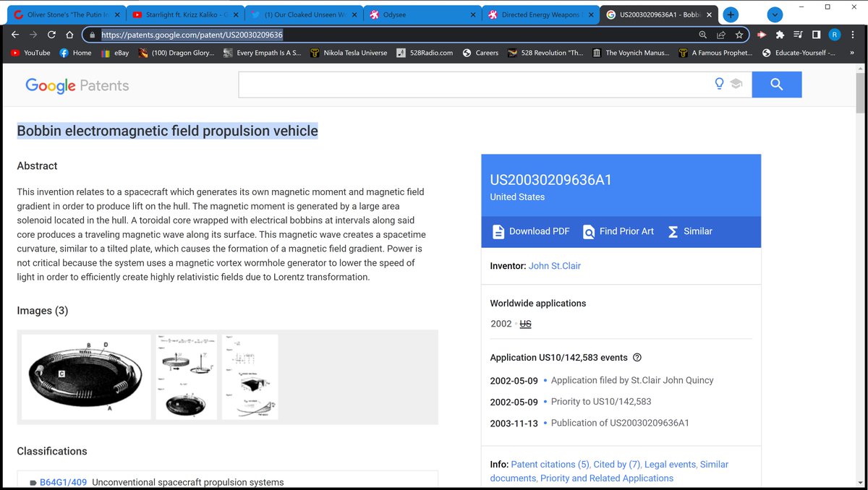Click the scholar cap icon in search
The image size is (868, 490).
pos(736,85)
